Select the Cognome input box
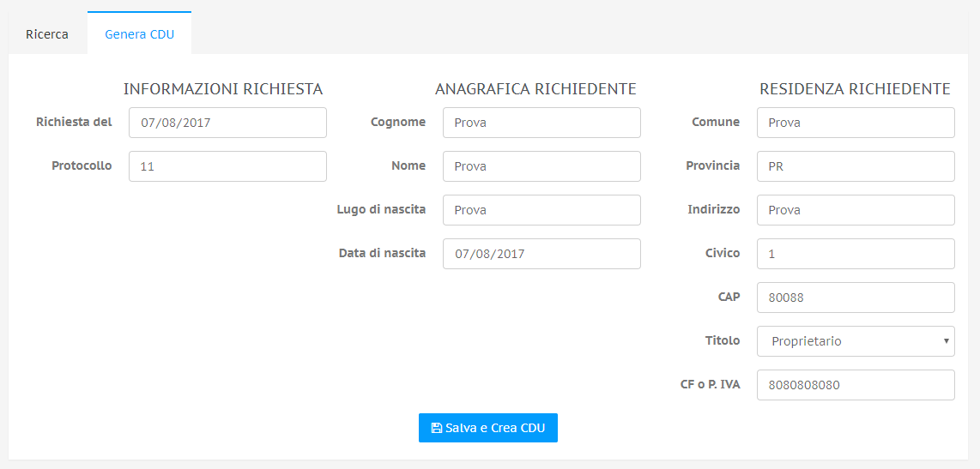The image size is (980, 469). [x=541, y=123]
